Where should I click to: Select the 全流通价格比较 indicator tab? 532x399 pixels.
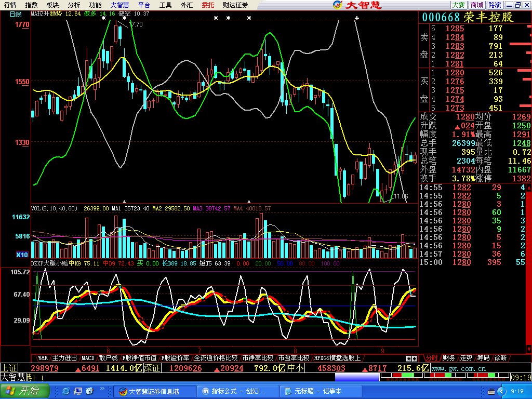pos(216,358)
